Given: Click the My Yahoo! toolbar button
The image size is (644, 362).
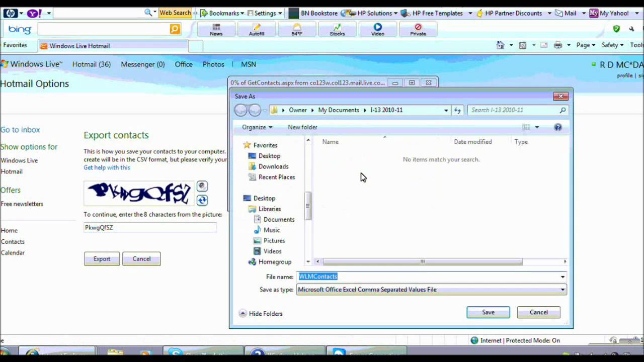Looking at the screenshot, I should pyautogui.click(x=609, y=13).
